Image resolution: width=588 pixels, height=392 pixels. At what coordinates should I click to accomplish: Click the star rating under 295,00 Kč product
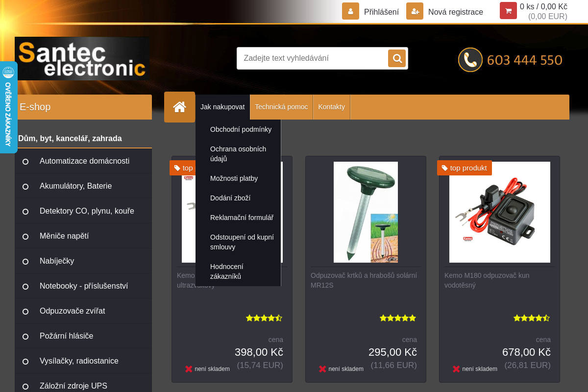[x=398, y=318]
